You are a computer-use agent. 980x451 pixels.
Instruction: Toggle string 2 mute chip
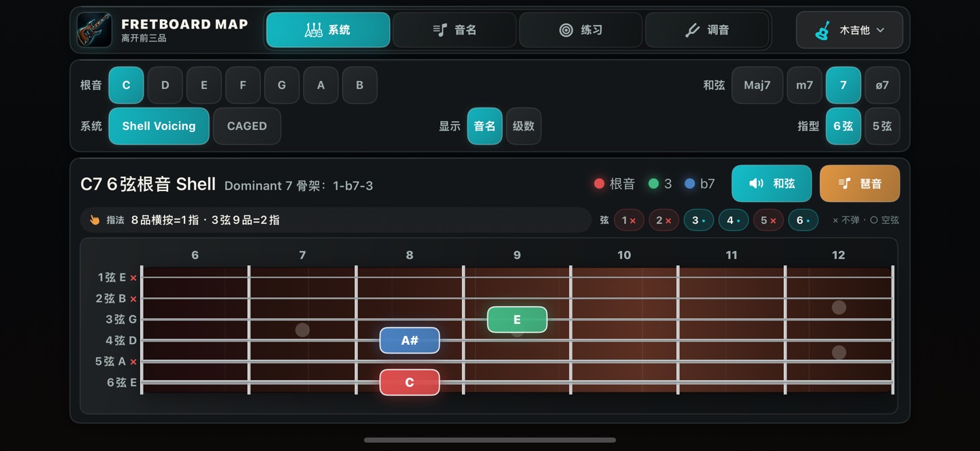point(664,220)
